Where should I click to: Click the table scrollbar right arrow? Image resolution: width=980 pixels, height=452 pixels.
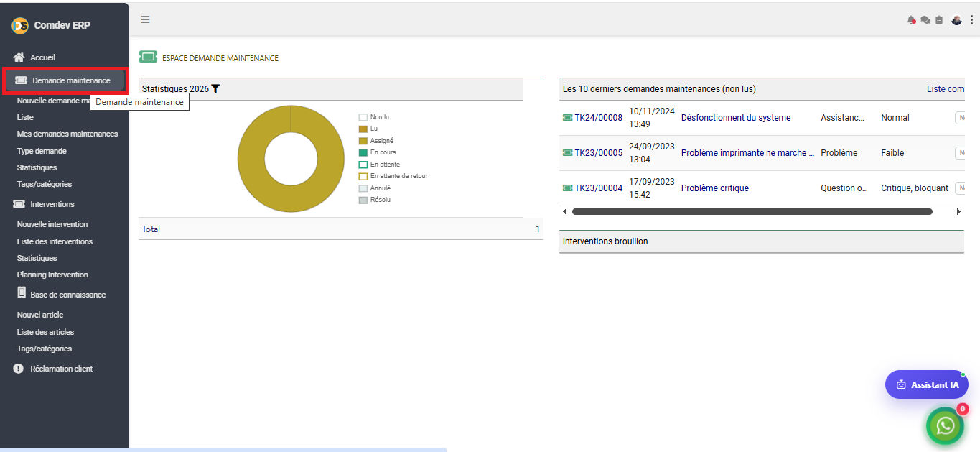(x=958, y=212)
